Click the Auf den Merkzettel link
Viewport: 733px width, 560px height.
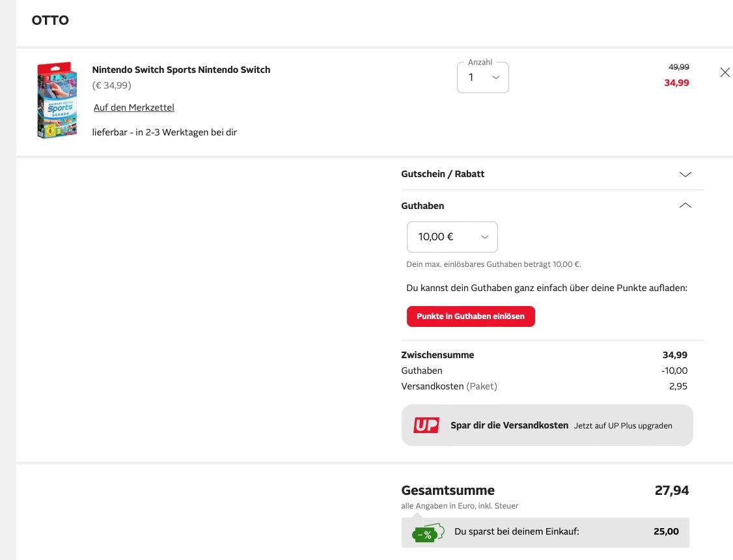[x=133, y=107]
